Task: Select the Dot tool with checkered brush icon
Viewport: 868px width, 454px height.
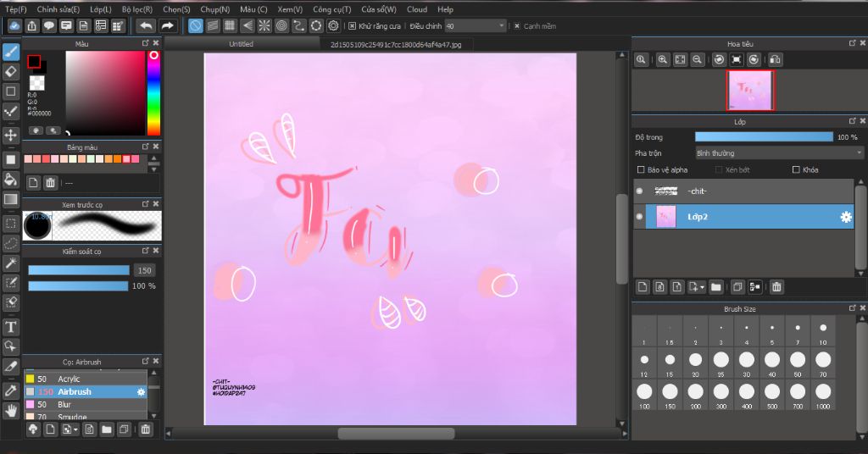Action: [10, 111]
